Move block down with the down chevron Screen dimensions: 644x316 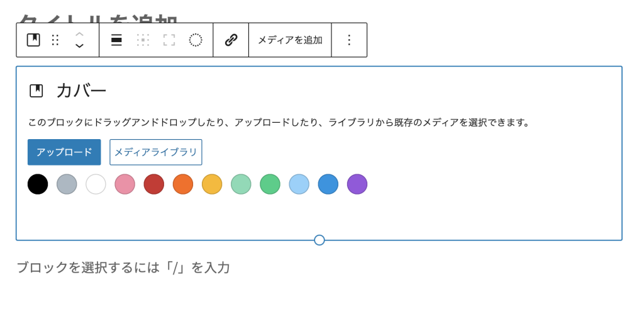click(79, 46)
